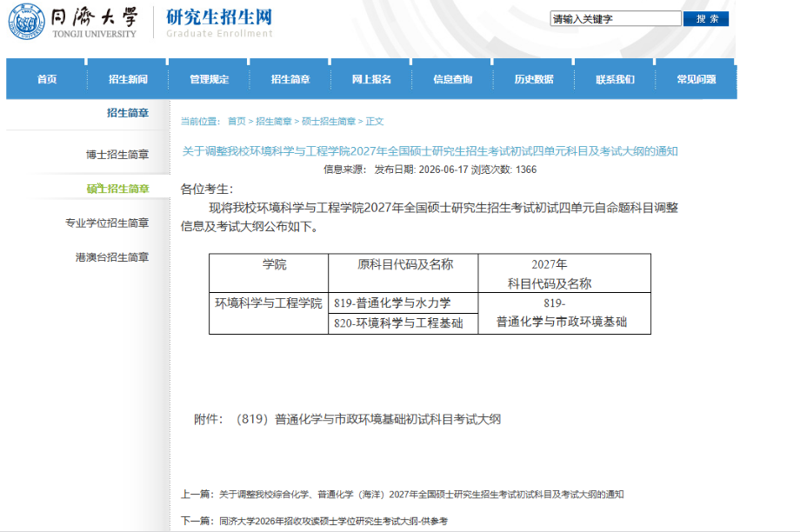Open the 首页 navigation tab
The height and width of the screenshot is (532, 800).
47,79
